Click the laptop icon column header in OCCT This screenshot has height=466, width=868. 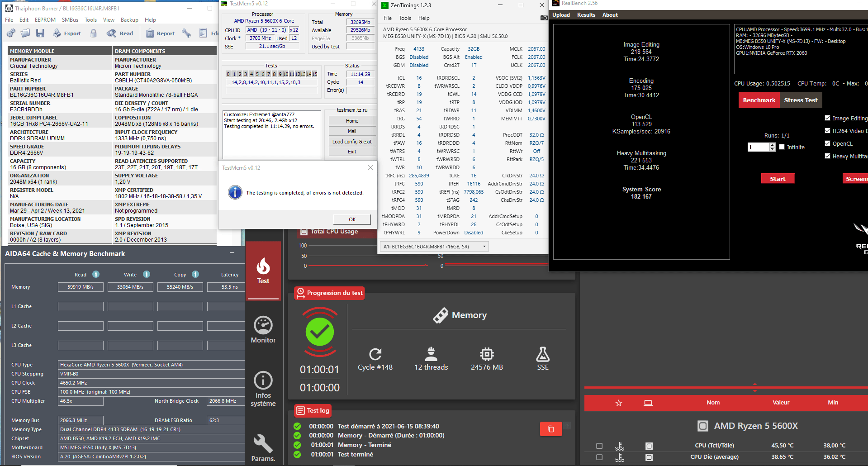click(648, 403)
